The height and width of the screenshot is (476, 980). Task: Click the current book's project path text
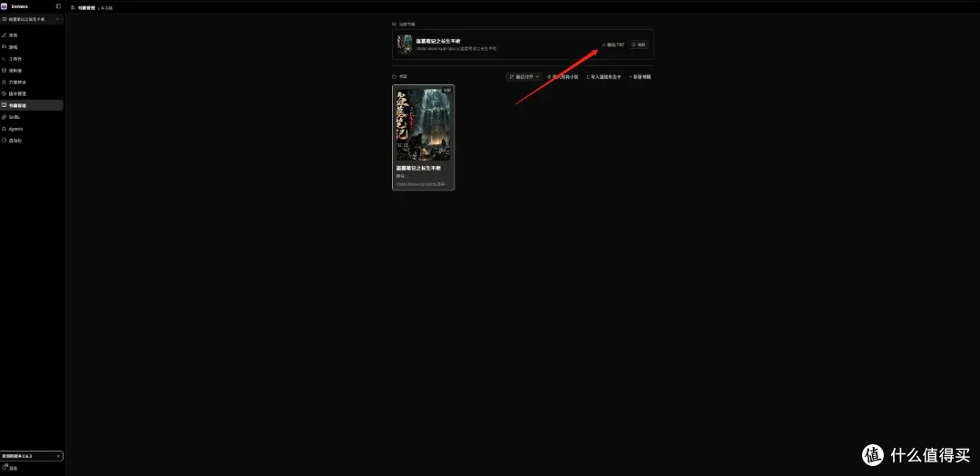pos(456,49)
